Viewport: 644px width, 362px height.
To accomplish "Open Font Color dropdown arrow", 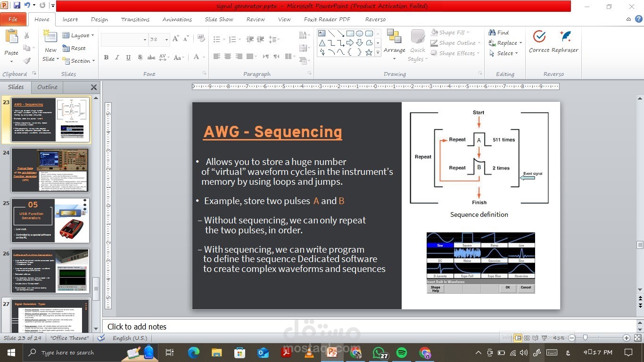I will click(204, 58).
